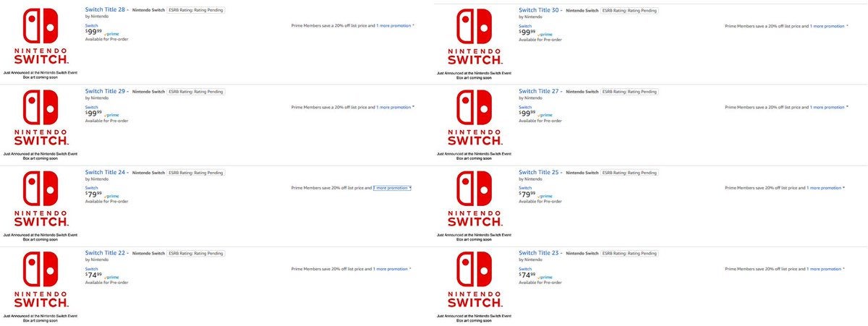Open the Switch Title 24 listing
Screen dimensions: 868x326
[106, 172]
